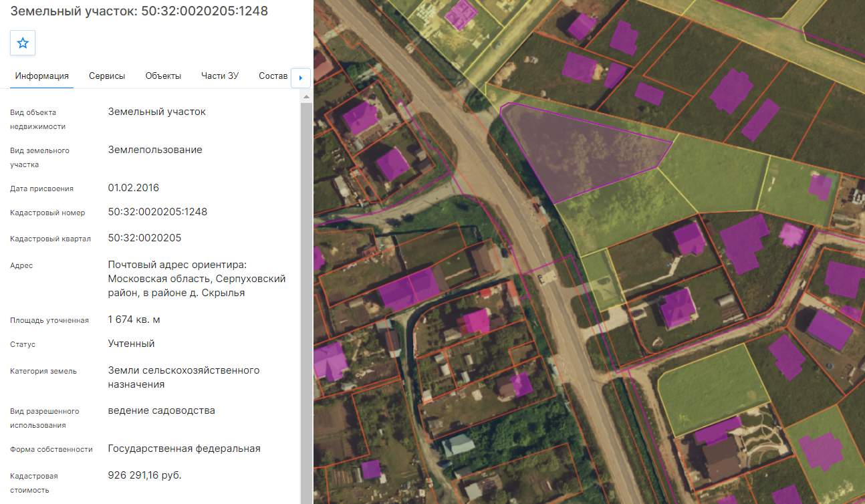Click cadastral quarter value 50:32:0020205
Viewport: 865px width, 504px height.
point(144,238)
